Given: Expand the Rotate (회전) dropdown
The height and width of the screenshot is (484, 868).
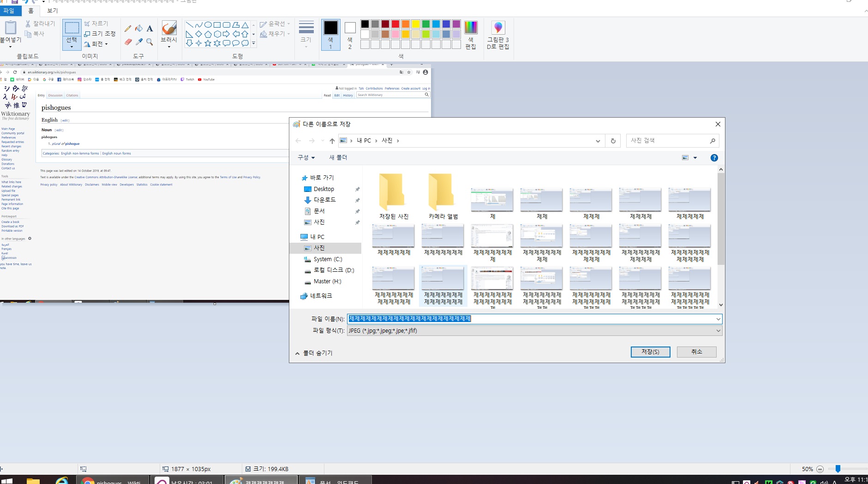Looking at the screenshot, I should pyautogui.click(x=96, y=44).
